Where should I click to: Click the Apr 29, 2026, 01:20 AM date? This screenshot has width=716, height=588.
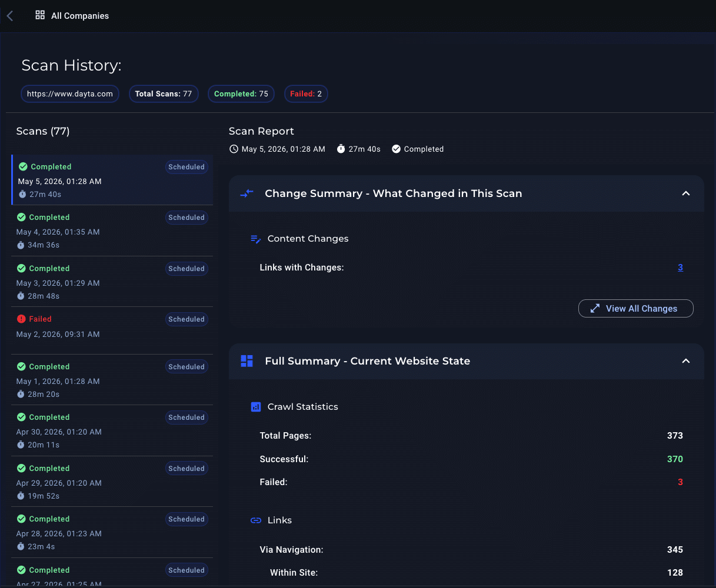pos(59,483)
